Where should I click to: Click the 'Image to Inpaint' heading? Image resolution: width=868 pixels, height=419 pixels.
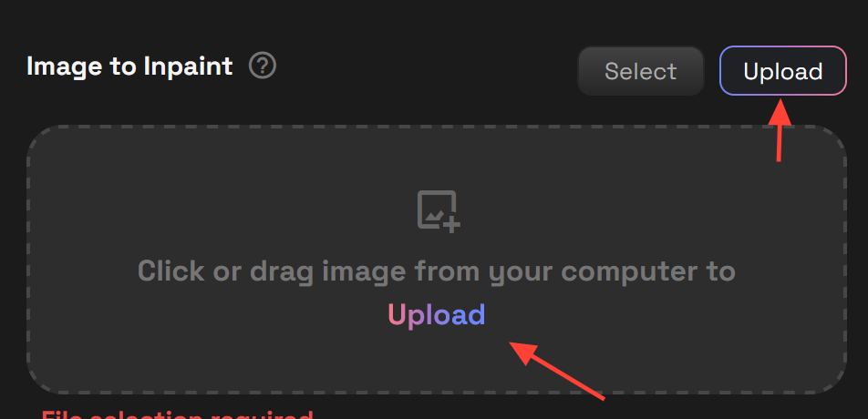coord(129,66)
